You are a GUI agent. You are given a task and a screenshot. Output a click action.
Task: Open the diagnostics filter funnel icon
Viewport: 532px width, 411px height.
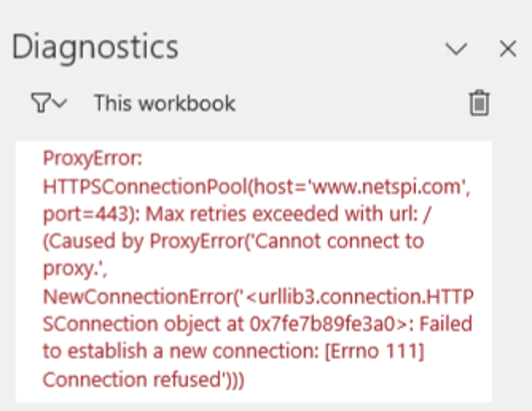(41, 103)
